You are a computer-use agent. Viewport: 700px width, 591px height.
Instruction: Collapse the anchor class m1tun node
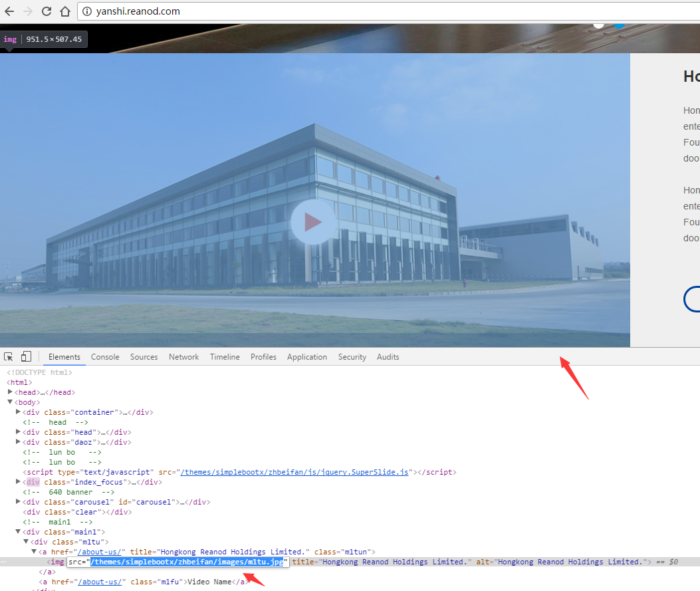pos(34,552)
